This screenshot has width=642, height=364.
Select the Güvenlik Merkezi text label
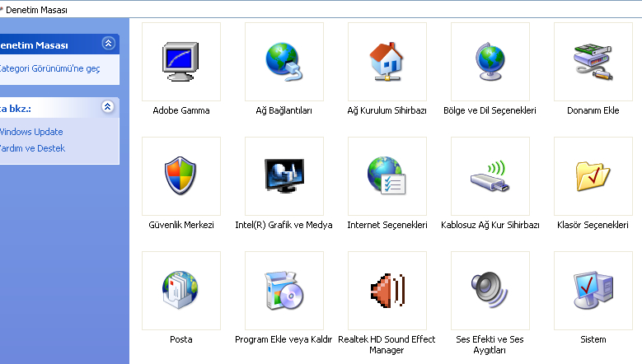click(x=181, y=225)
